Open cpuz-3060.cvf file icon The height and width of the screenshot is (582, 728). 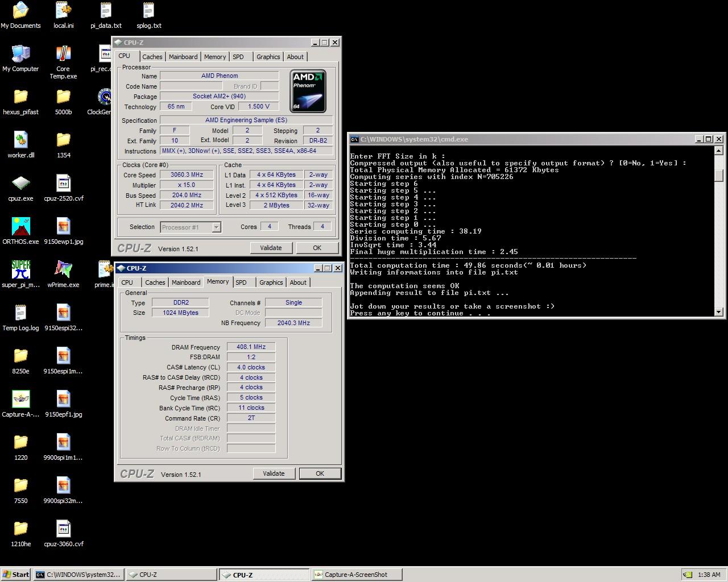(63, 533)
